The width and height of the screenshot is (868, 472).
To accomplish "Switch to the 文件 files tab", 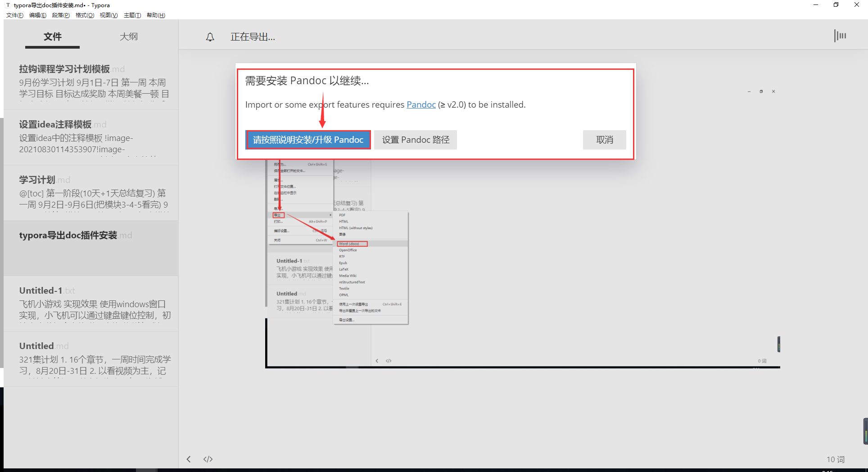I will [x=52, y=36].
